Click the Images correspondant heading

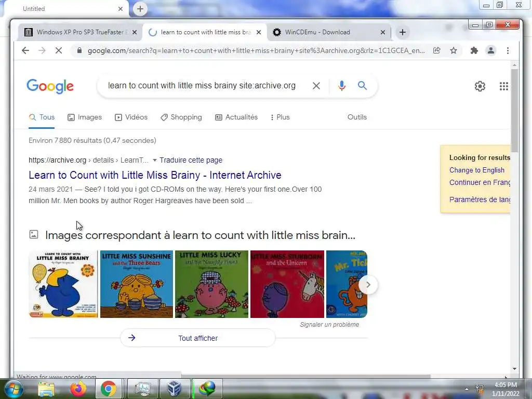point(200,235)
